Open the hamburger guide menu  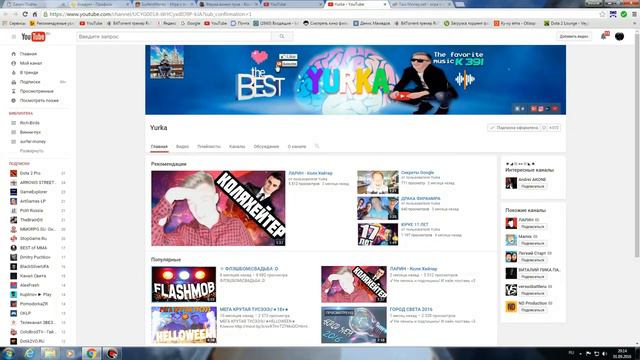(13, 37)
